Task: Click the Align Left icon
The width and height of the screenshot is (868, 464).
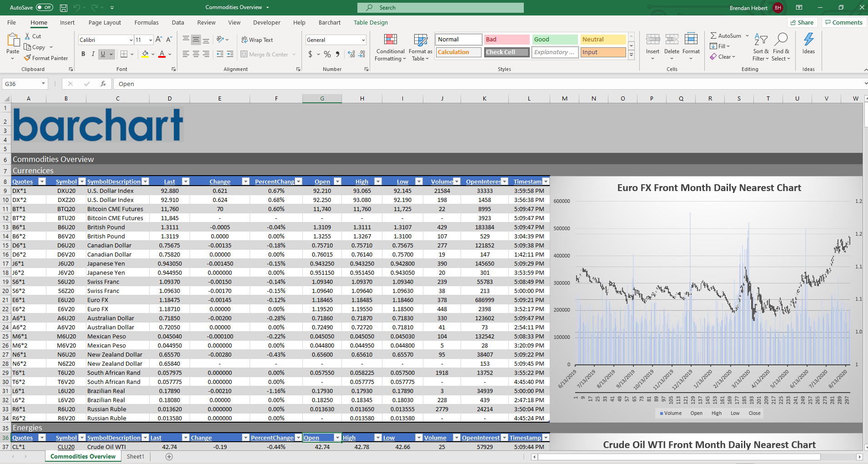Action: click(x=186, y=54)
